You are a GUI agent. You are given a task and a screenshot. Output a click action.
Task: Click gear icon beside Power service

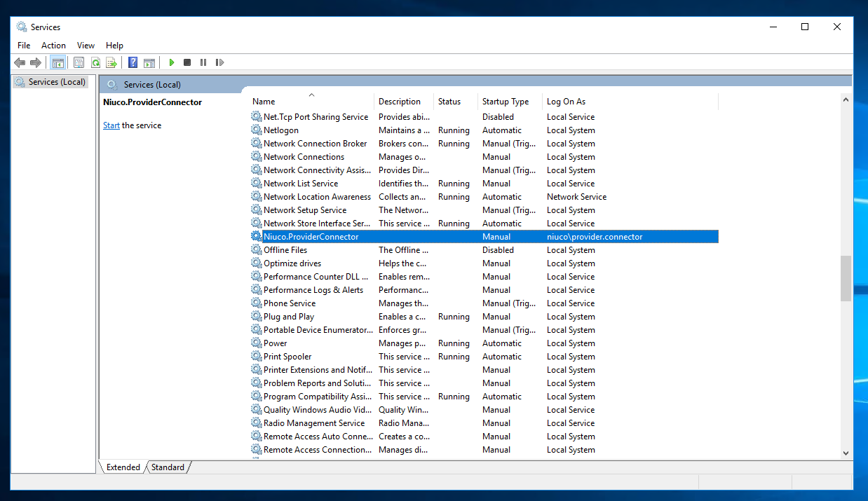pyautogui.click(x=257, y=343)
